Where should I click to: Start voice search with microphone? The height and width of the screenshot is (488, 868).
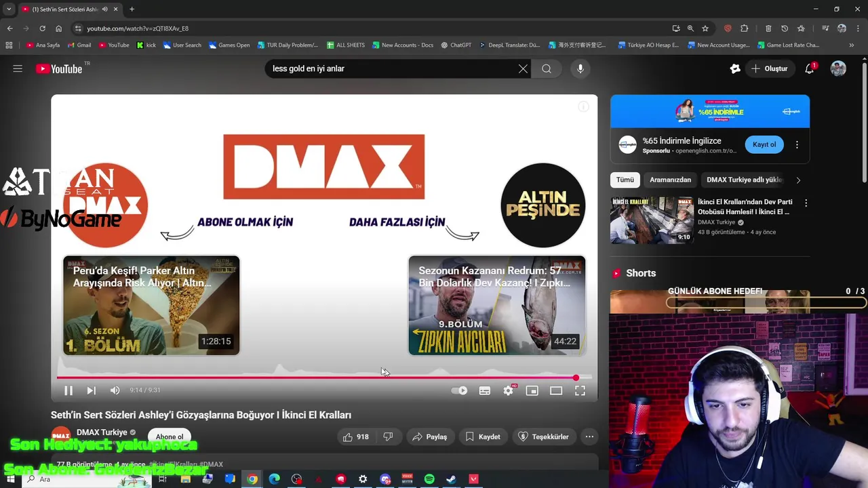[x=580, y=68]
